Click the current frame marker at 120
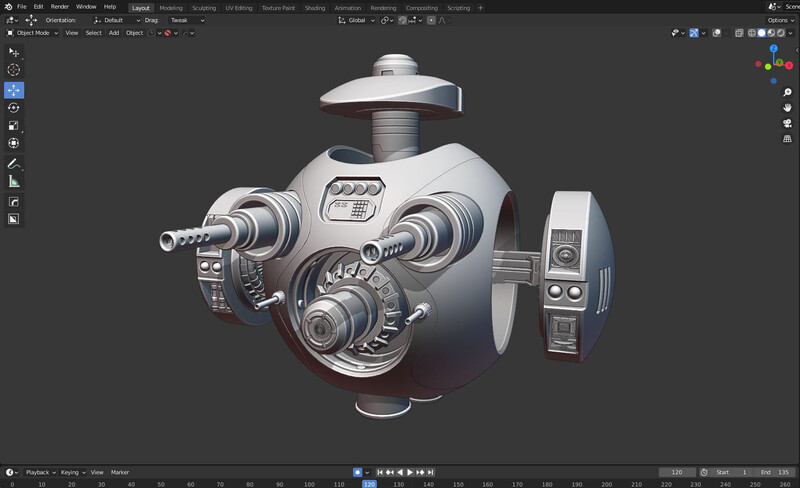This screenshot has height=488, width=800. (x=369, y=484)
